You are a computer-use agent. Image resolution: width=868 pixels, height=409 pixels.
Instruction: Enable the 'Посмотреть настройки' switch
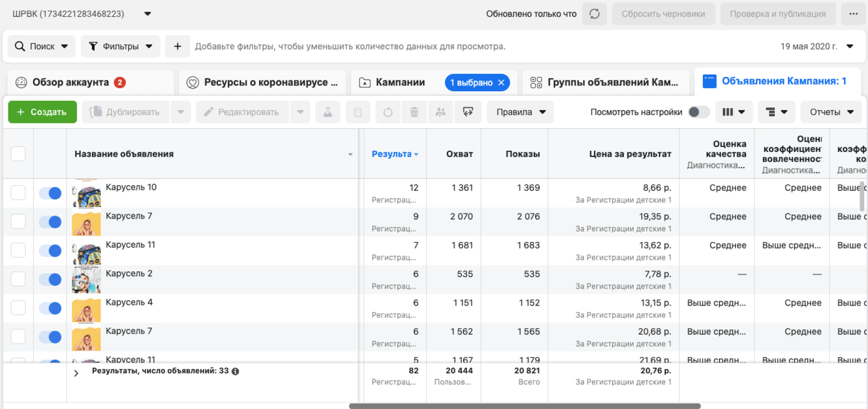698,112
